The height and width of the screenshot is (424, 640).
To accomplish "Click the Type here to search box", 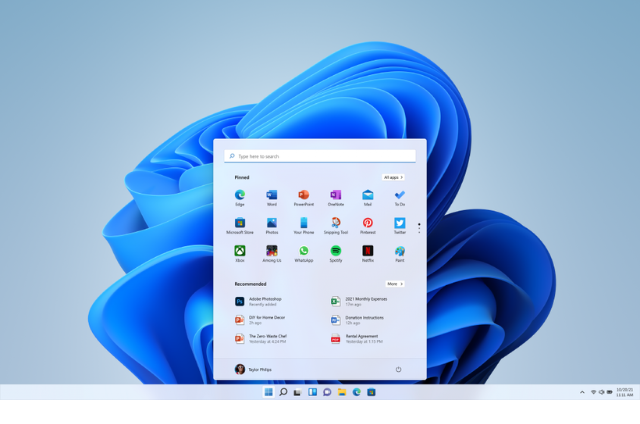I will [320, 156].
